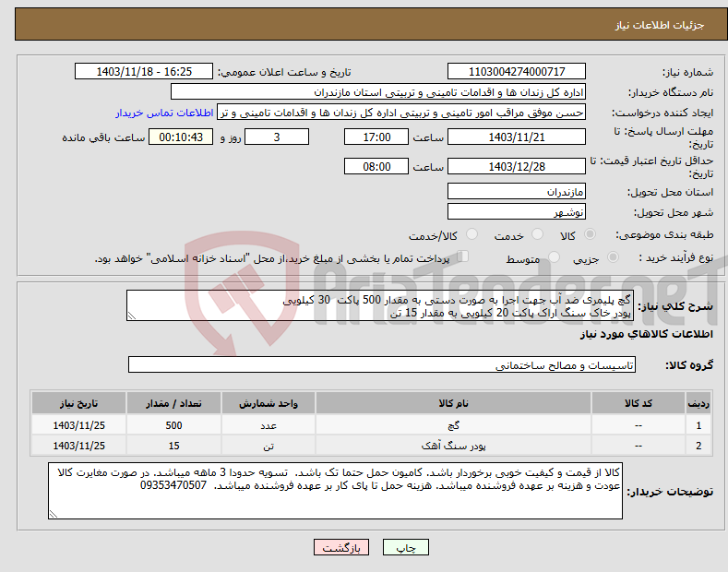Click the نام کالا column header
This screenshot has width=728, height=572.
[x=453, y=403]
